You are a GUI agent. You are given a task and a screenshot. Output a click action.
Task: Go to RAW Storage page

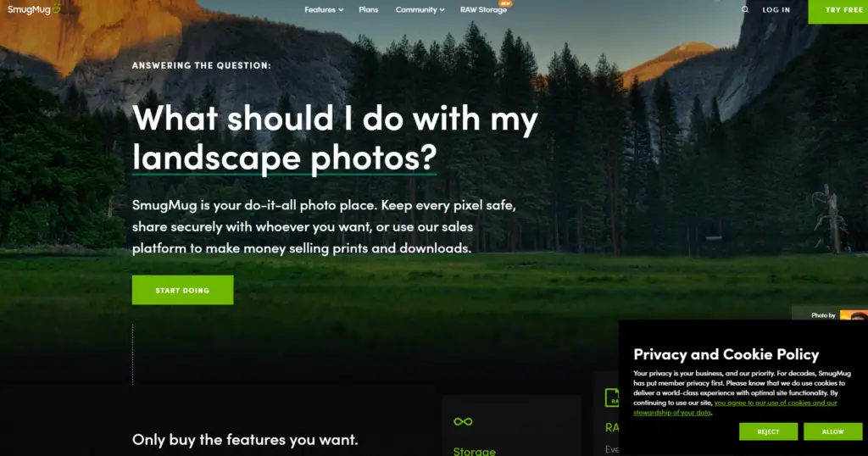point(483,10)
